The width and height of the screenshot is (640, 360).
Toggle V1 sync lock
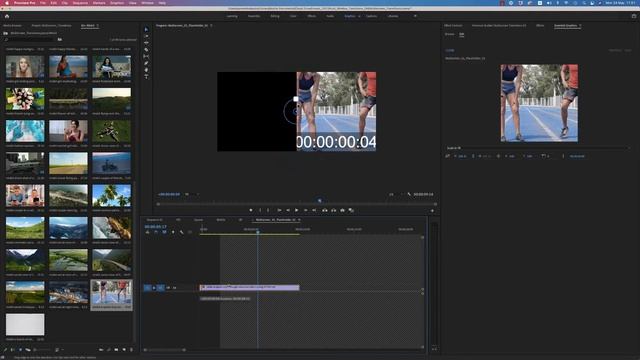168,288
